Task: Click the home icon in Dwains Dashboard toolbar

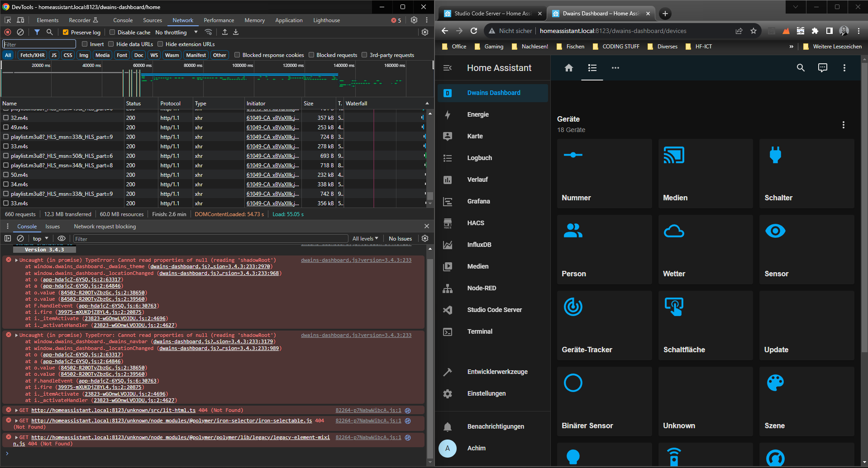Action: 568,68
